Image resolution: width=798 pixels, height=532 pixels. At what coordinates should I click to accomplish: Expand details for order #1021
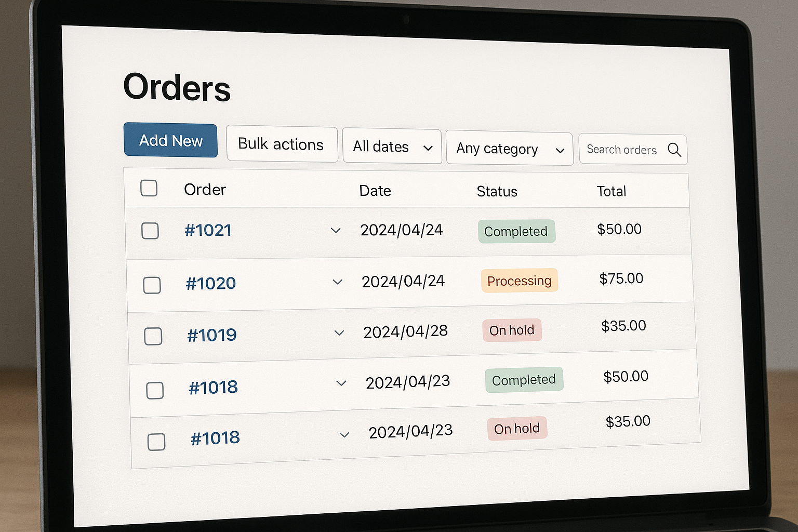click(336, 230)
